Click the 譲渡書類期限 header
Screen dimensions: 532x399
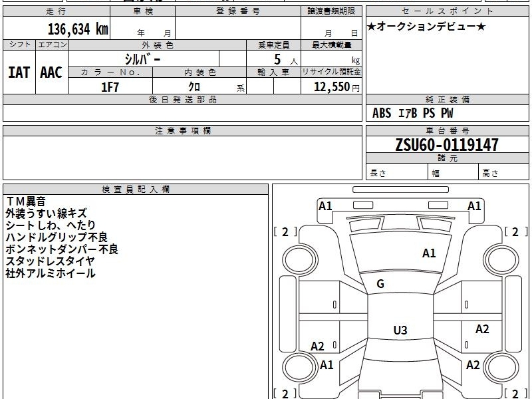click(331, 11)
